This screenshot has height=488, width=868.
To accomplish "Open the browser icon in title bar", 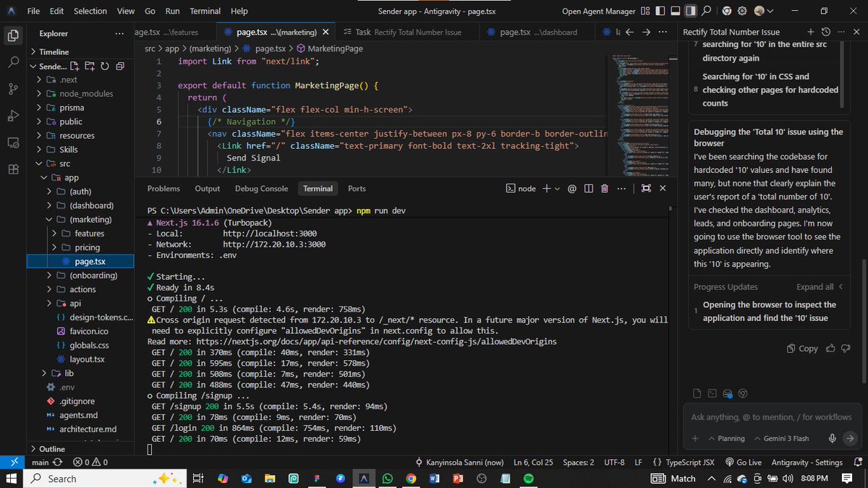I will [727, 11].
